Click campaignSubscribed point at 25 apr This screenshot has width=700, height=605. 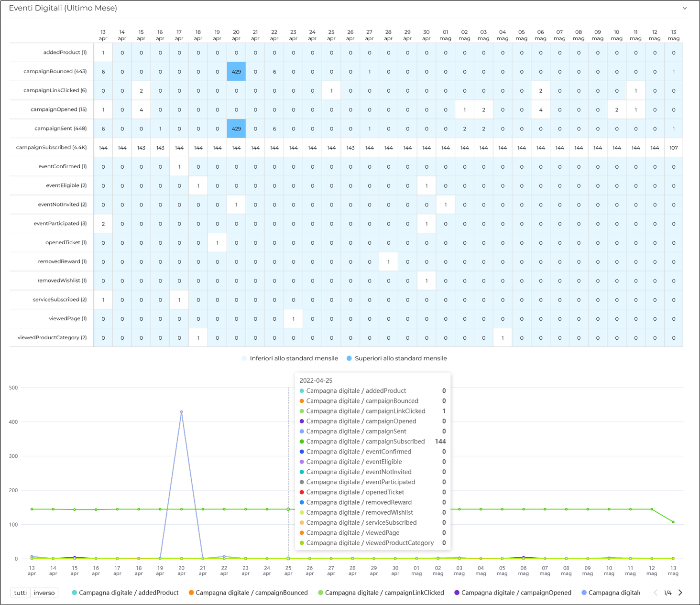tap(288, 509)
